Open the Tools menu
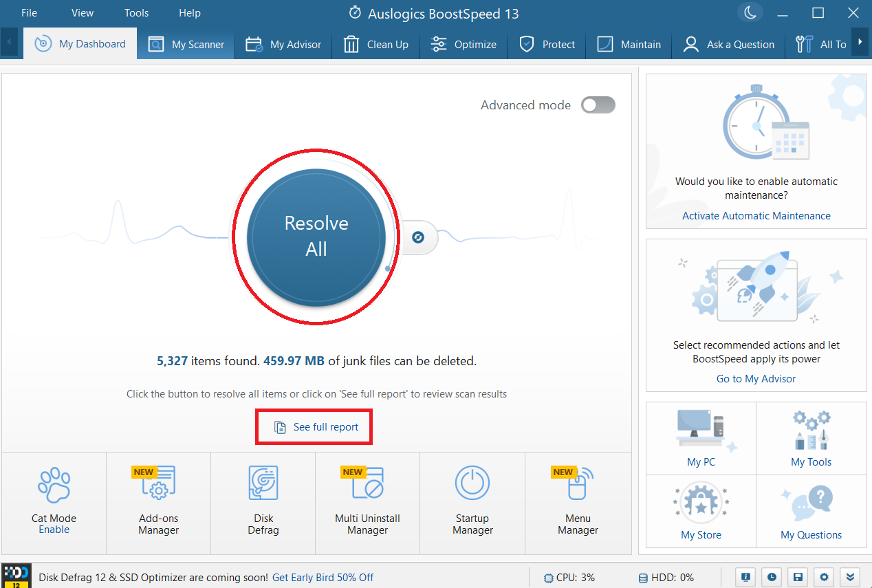Image resolution: width=872 pixels, height=588 pixels. [x=136, y=13]
